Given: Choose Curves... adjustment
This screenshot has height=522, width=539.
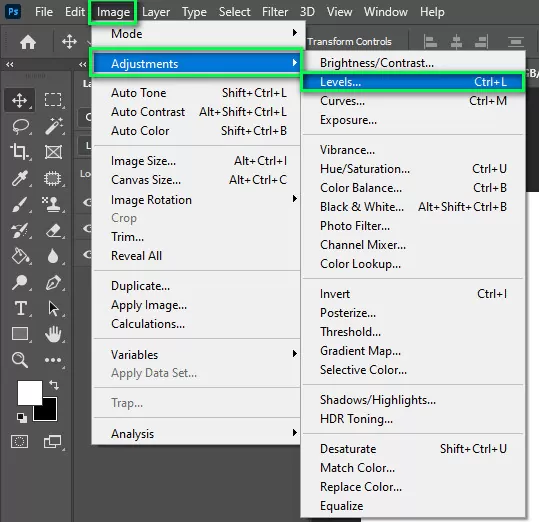Looking at the screenshot, I should 413,101.
